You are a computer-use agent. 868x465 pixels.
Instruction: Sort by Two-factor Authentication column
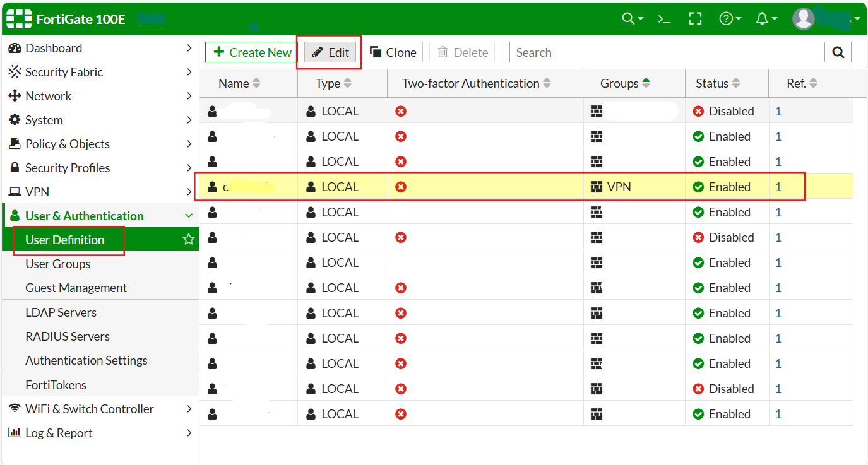pos(547,83)
